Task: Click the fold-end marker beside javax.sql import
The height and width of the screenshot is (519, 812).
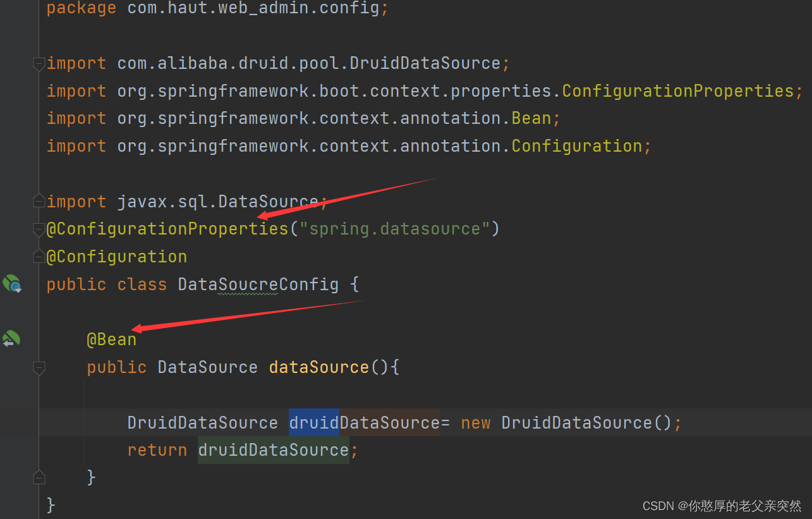Action: click(39, 200)
